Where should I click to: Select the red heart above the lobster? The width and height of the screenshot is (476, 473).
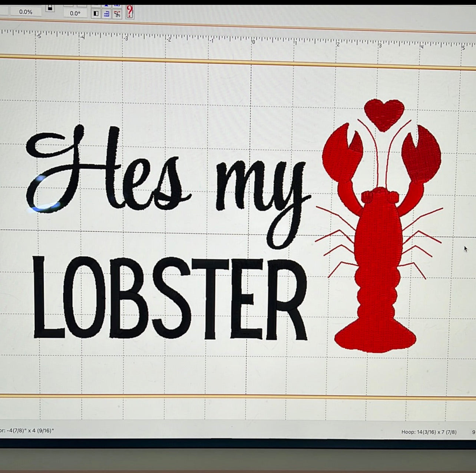pos(384,114)
